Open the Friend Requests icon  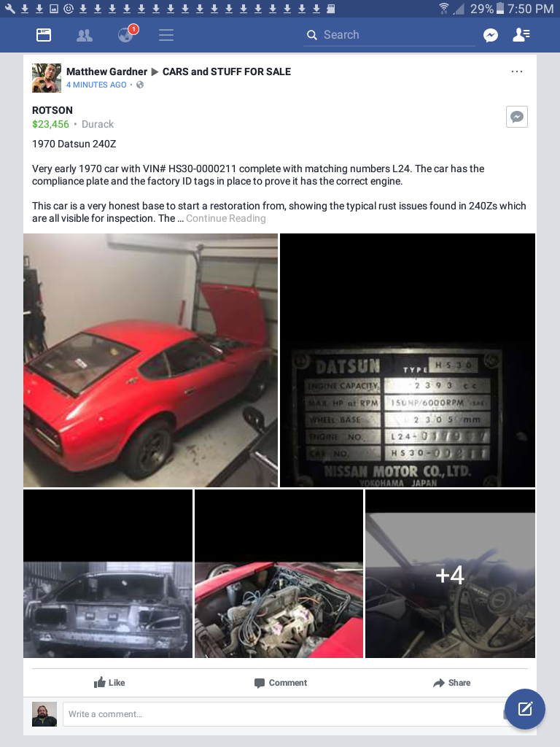click(85, 35)
